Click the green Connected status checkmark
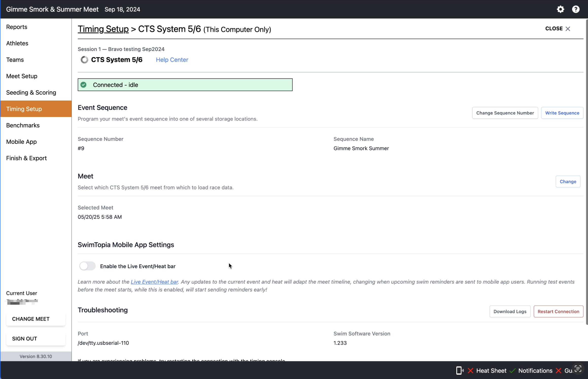This screenshot has width=588, height=379. click(x=83, y=85)
